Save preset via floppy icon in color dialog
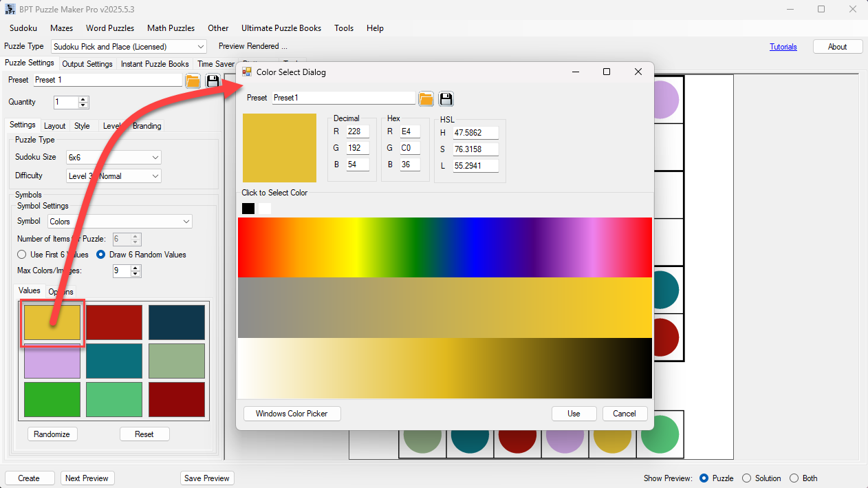The width and height of the screenshot is (868, 488). (446, 98)
